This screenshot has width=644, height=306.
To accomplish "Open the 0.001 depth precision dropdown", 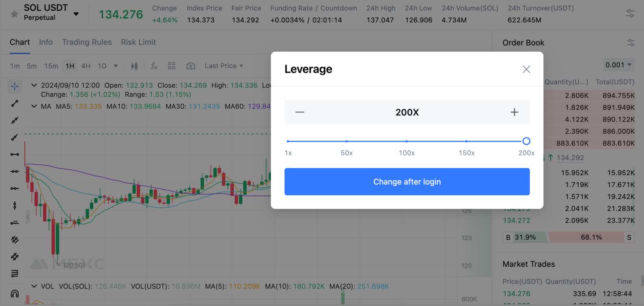I will coord(618,65).
